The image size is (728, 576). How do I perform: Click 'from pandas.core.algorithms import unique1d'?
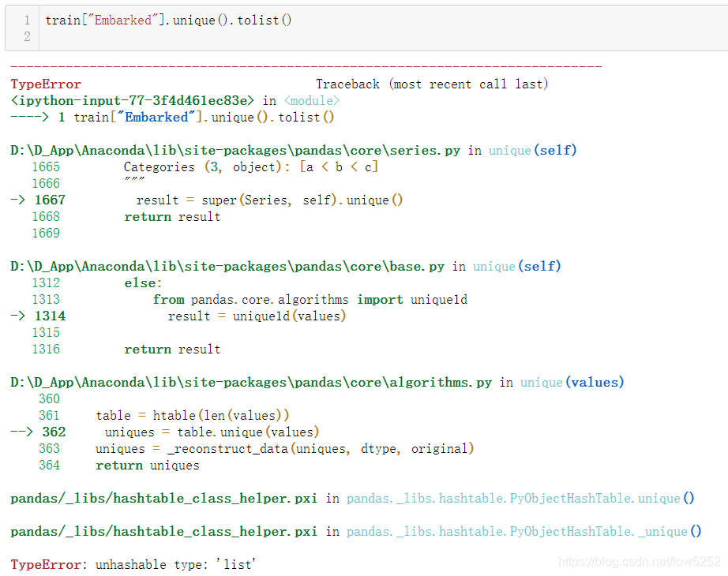coord(310,300)
